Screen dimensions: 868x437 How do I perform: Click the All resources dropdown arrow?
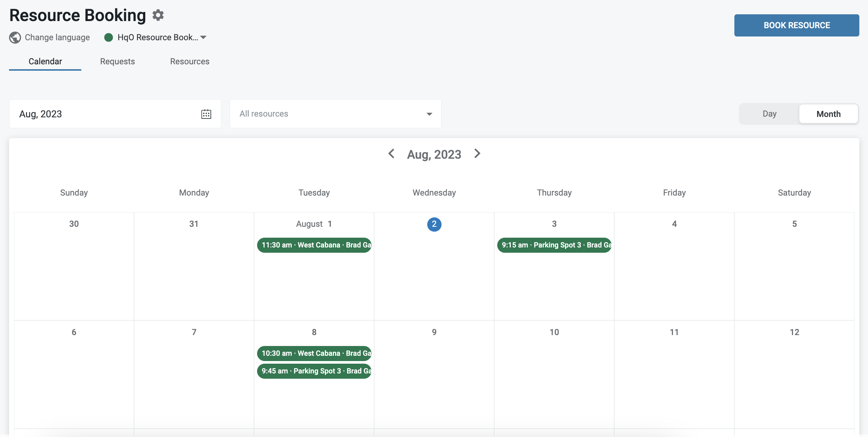tap(429, 114)
